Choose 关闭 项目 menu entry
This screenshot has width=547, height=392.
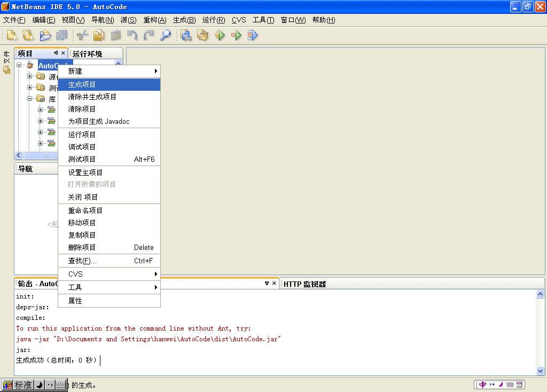(x=109, y=197)
